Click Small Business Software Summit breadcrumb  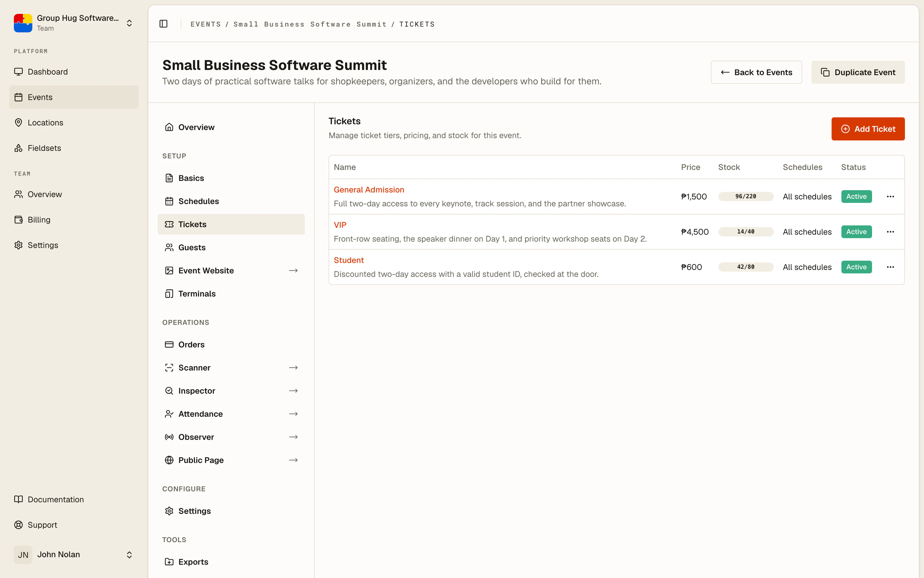click(310, 24)
